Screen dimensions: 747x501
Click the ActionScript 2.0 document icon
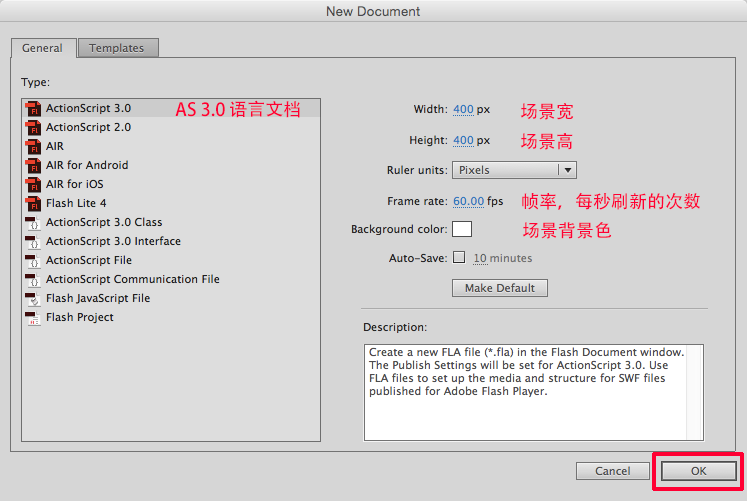[33, 127]
